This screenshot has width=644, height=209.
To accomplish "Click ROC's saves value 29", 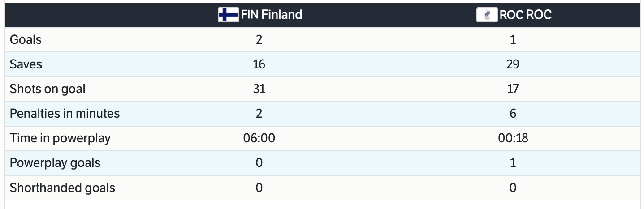I will pyautogui.click(x=513, y=64).
